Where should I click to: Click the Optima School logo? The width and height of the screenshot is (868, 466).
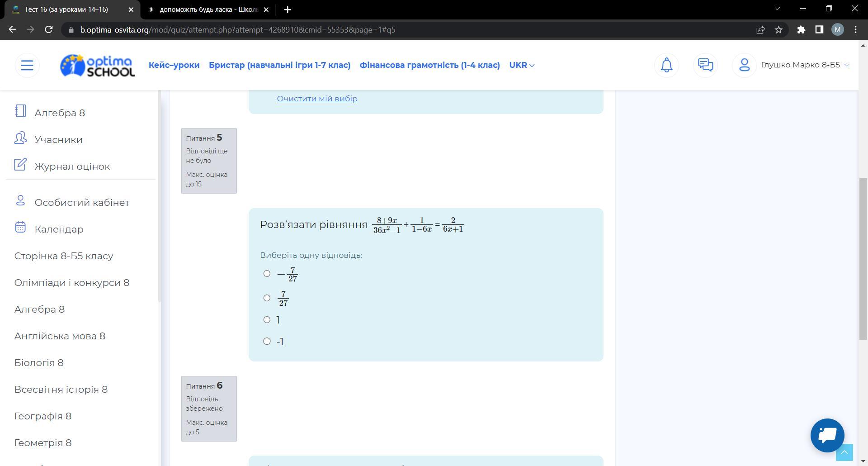98,65
